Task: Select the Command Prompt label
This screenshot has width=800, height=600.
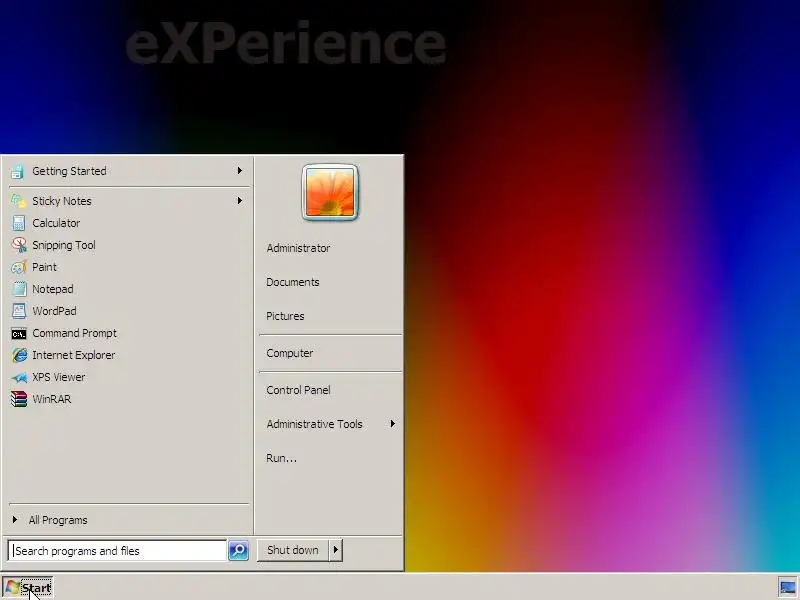Action: (74, 333)
